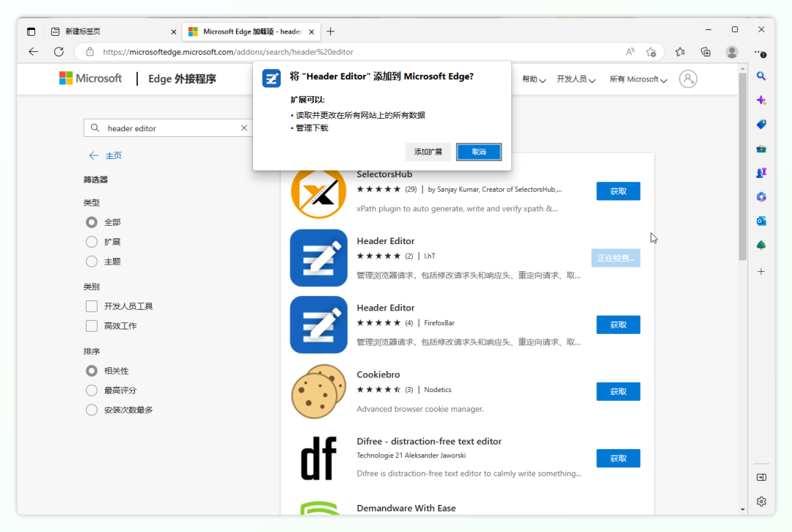
Task: Select 最高评分 sort option
Action: [91, 390]
